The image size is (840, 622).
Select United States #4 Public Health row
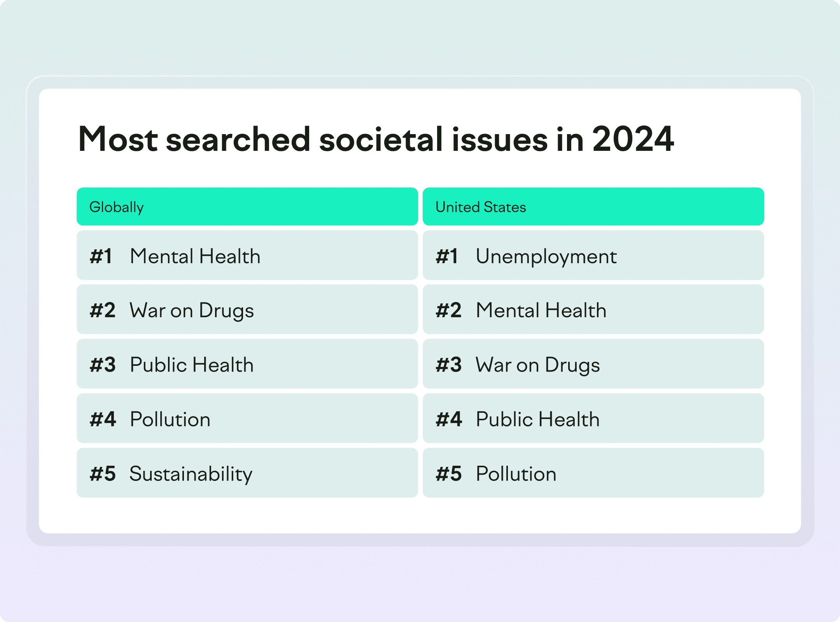pos(593,418)
